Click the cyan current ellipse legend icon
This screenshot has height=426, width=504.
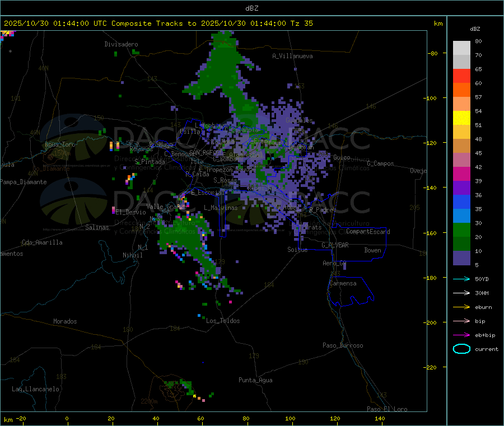(461, 349)
